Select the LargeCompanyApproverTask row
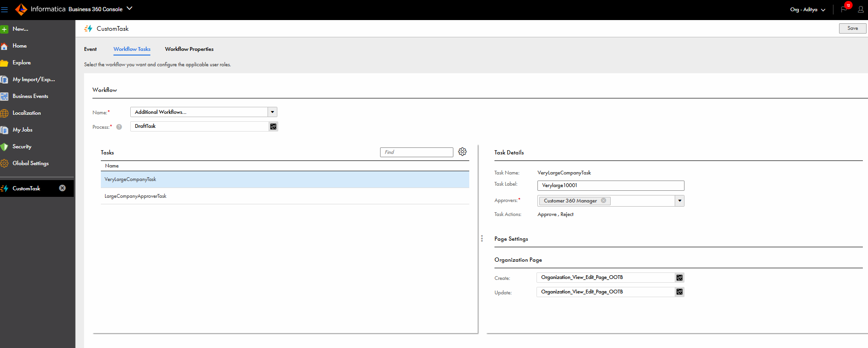868x348 pixels. 285,196
